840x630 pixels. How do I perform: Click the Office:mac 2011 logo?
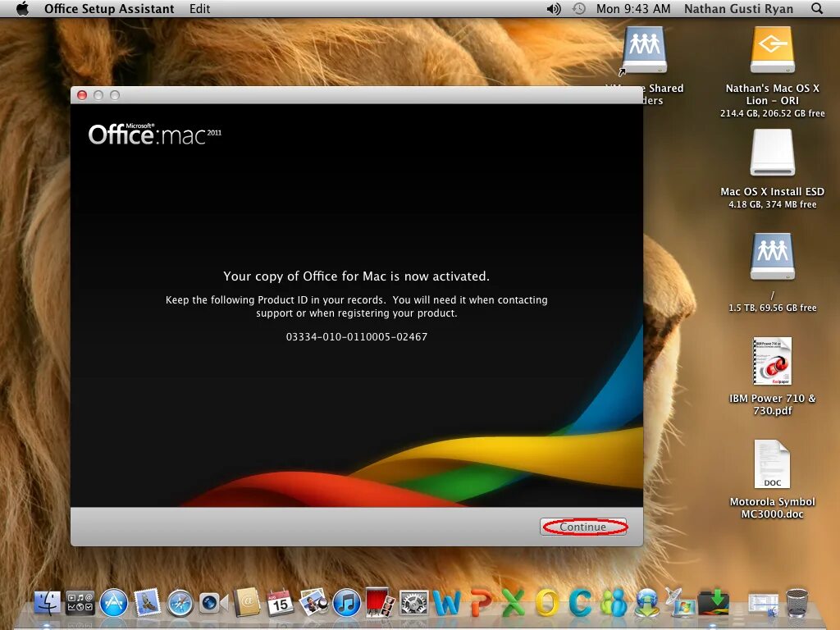(154, 134)
